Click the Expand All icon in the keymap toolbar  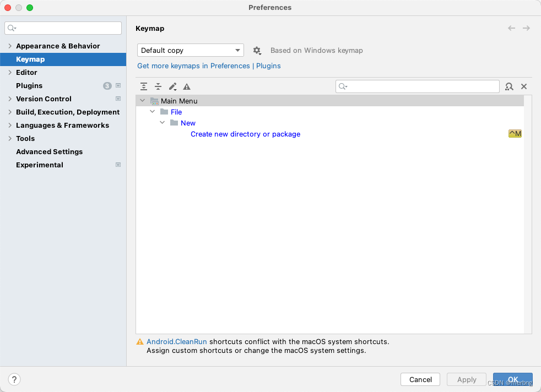pos(144,86)
